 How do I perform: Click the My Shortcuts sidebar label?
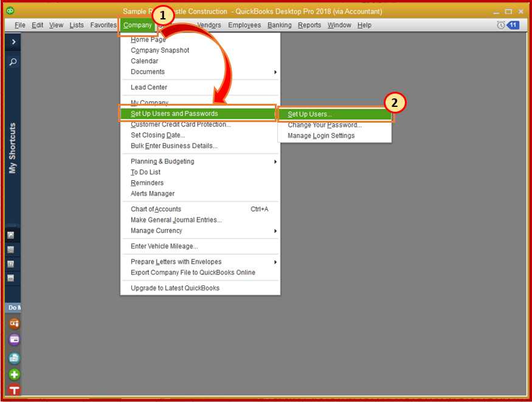[x=12, y=148]
